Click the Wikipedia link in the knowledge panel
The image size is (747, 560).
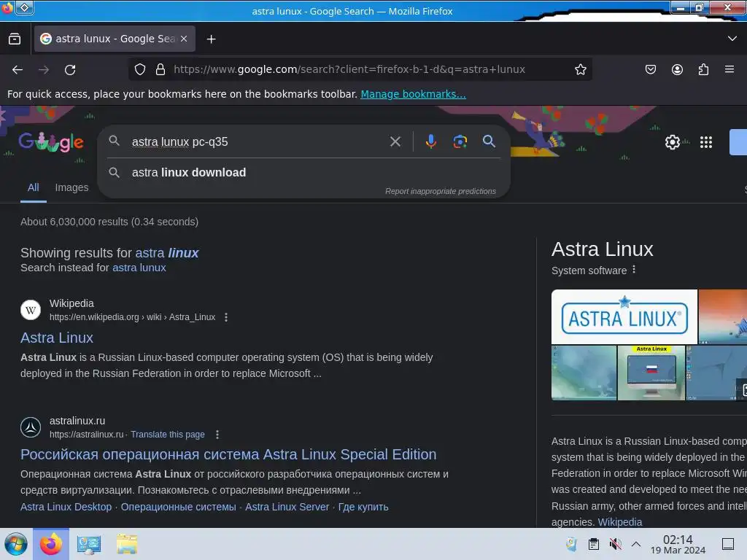point(620,522)
